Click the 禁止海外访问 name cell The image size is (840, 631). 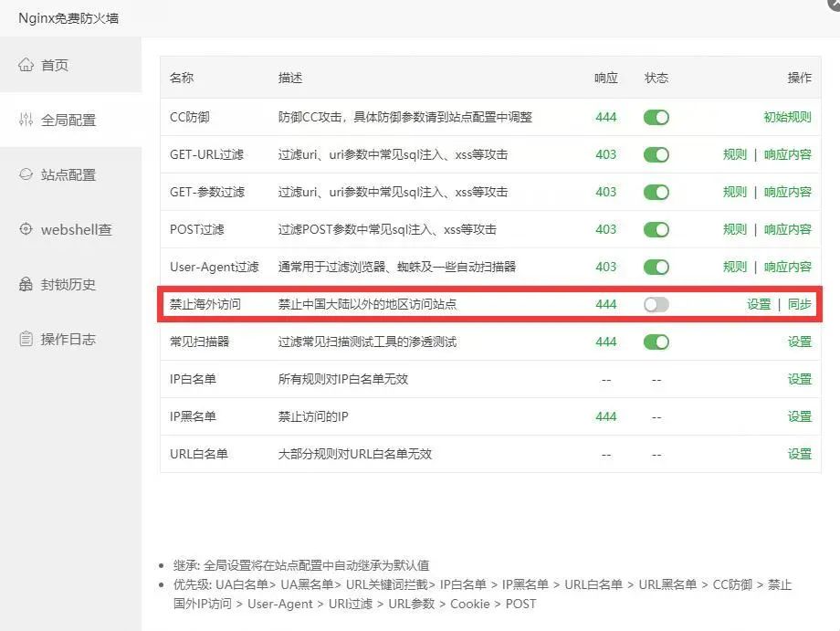coord(205,304)
